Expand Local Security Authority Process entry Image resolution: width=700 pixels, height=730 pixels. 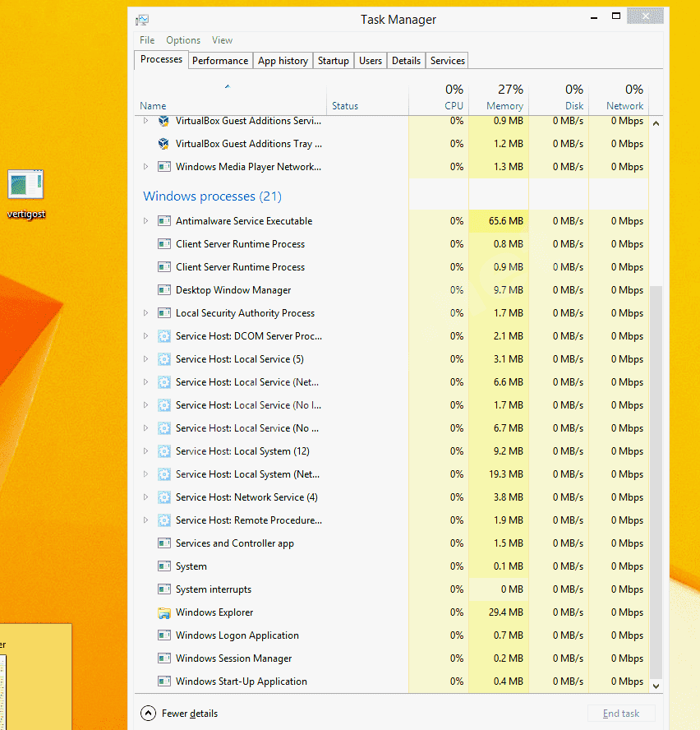pyautogui.click(x=146, y=313)
